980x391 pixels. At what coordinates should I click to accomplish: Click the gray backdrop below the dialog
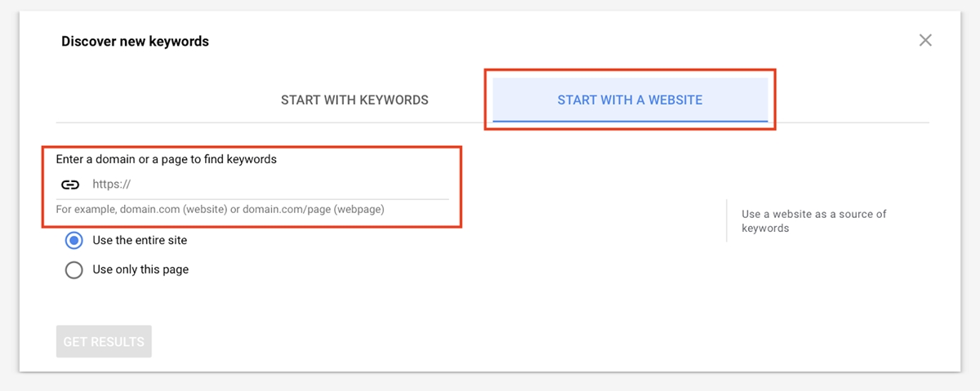[490, 382]
